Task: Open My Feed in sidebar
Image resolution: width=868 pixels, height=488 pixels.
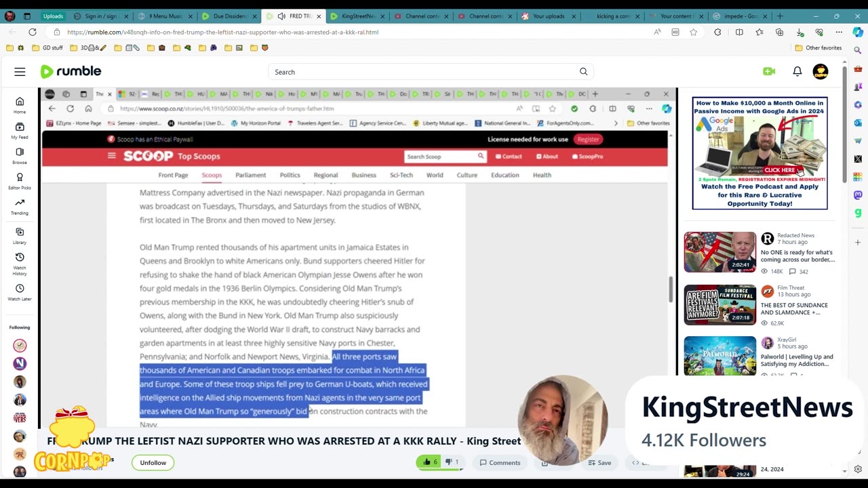Action: click(20, 131)
